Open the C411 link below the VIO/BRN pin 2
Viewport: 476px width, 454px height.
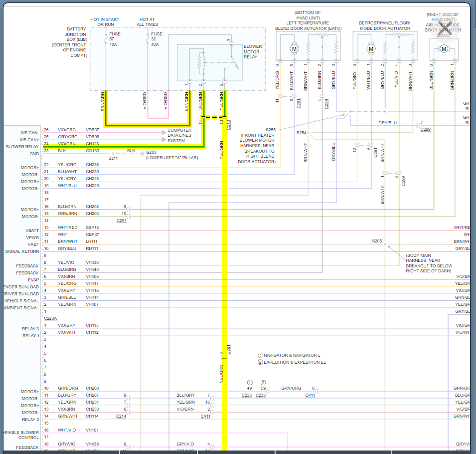[x=205, y=416]
